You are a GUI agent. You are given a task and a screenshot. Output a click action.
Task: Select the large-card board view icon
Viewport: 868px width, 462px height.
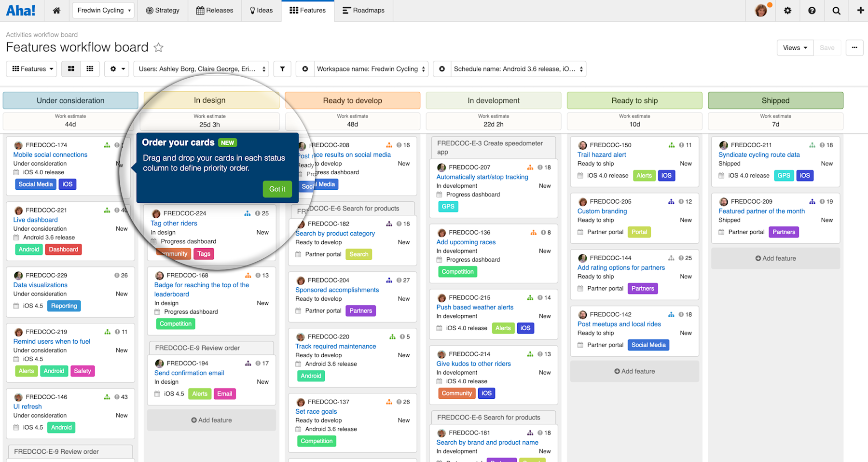70,69
